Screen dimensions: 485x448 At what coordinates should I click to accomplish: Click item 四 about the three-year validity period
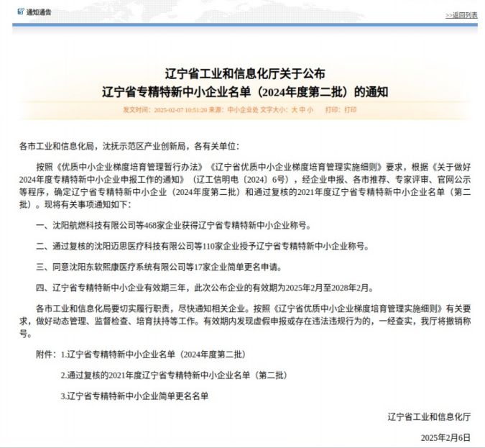(204, 288)
